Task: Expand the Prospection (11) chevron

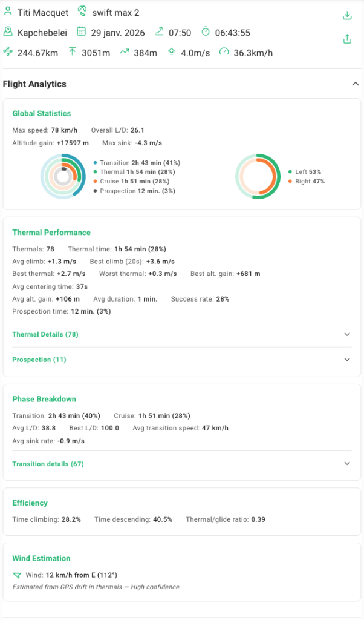Action: (x=347, y=360)
